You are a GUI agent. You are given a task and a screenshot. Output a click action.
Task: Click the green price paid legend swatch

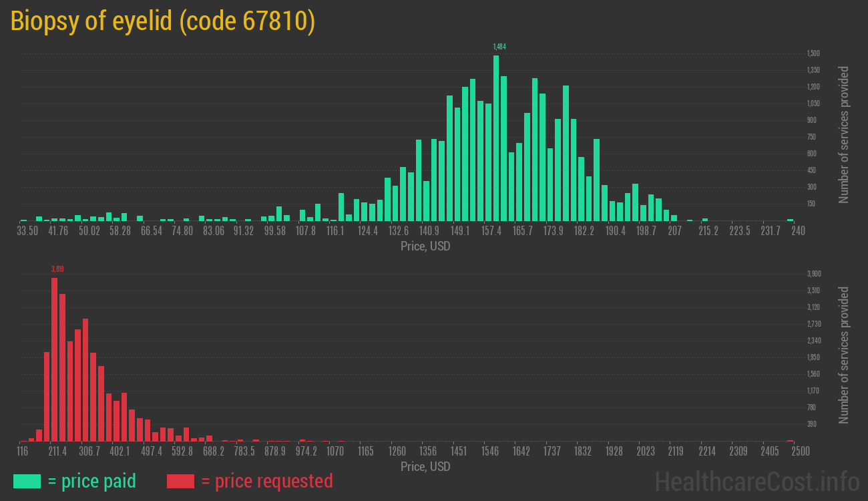(x=27, y=481)
